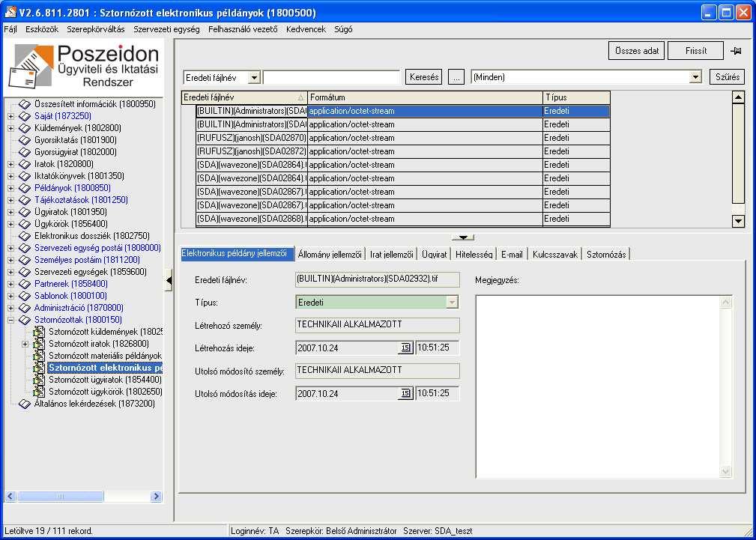Screen dimensions: 756x540
Task: Click the book icon beside Küldemények
Action: click(25, 128)
